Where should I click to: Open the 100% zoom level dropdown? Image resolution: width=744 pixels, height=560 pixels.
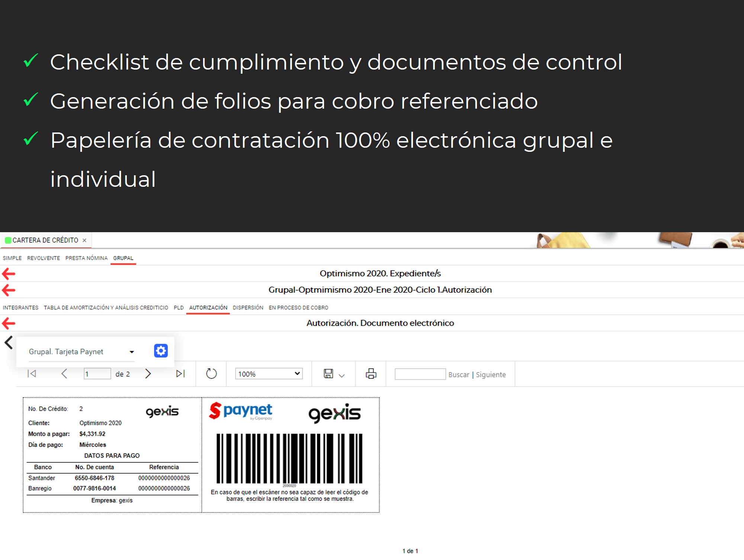click(269, 374)
